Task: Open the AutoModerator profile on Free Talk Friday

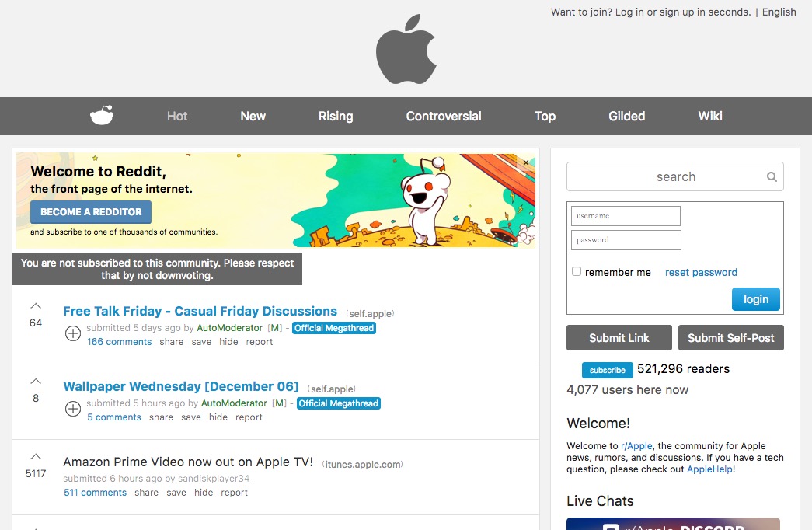Action: point(229,328)
